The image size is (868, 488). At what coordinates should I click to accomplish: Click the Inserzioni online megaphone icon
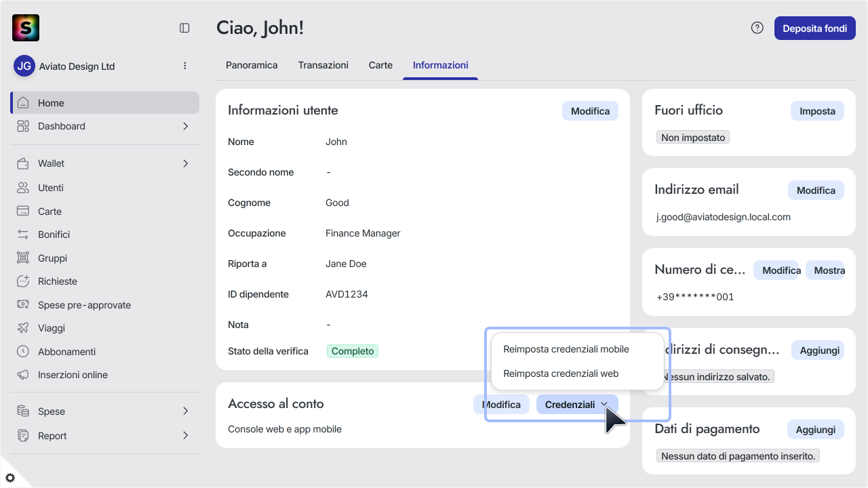[x=24, y=375]
